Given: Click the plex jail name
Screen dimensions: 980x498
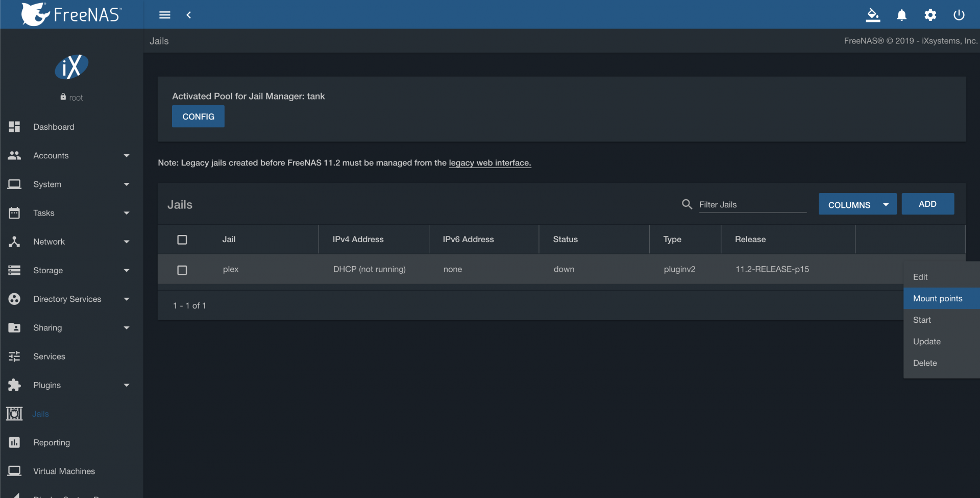Looking at the screenshot, I should tap(231, 269).
